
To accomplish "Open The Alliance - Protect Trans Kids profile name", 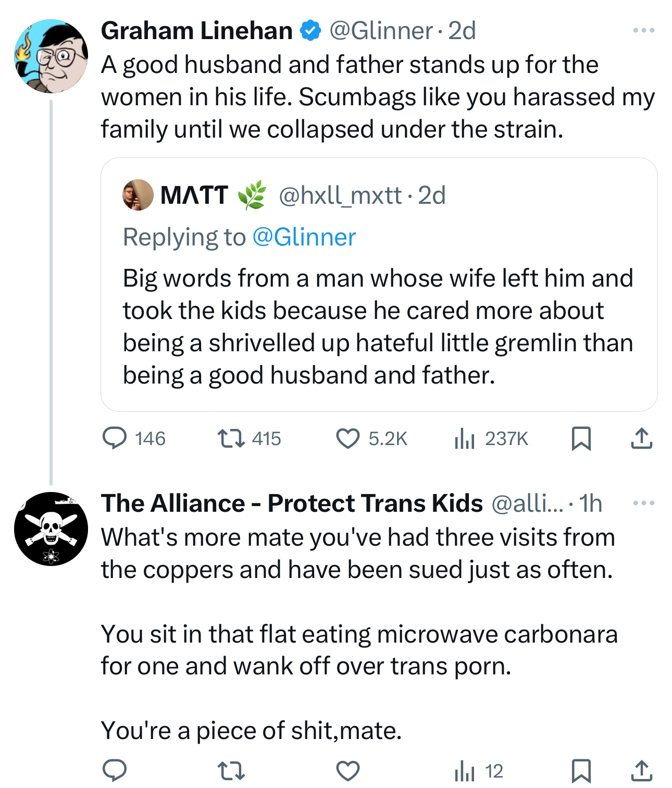I will (292, 503).
